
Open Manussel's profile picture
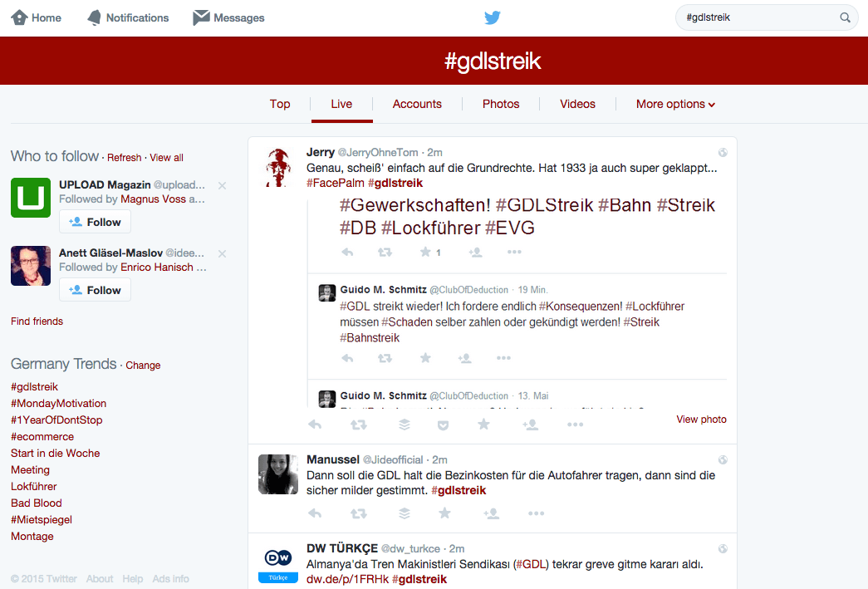[278, 474]
